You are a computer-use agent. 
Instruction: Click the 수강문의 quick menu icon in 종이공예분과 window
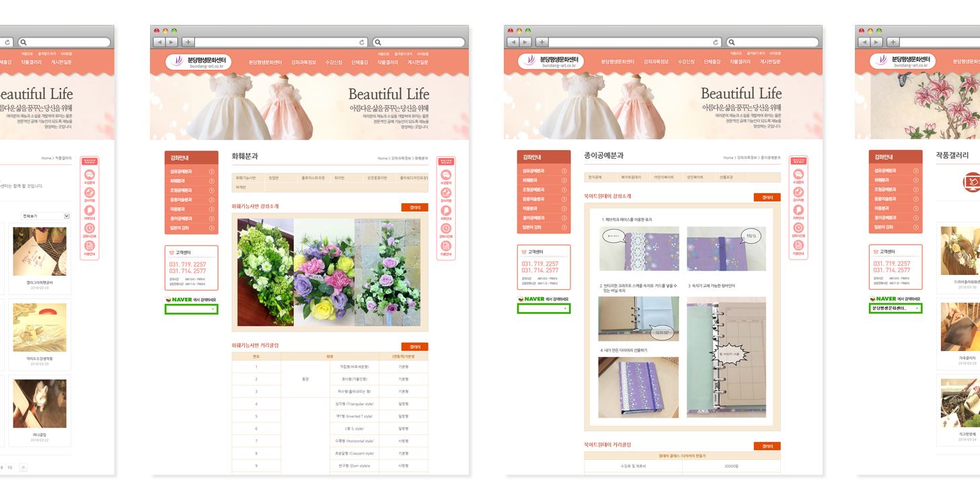coord(798,176)
